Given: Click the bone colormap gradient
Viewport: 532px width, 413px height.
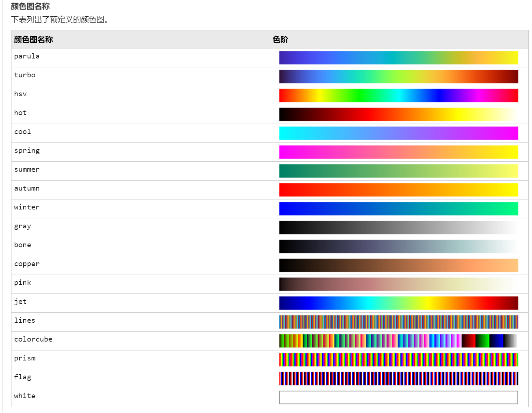Looking at the screenshot, I should click(399, 246).
